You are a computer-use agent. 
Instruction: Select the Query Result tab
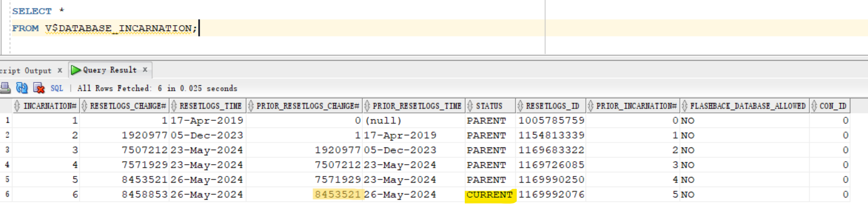110,70
